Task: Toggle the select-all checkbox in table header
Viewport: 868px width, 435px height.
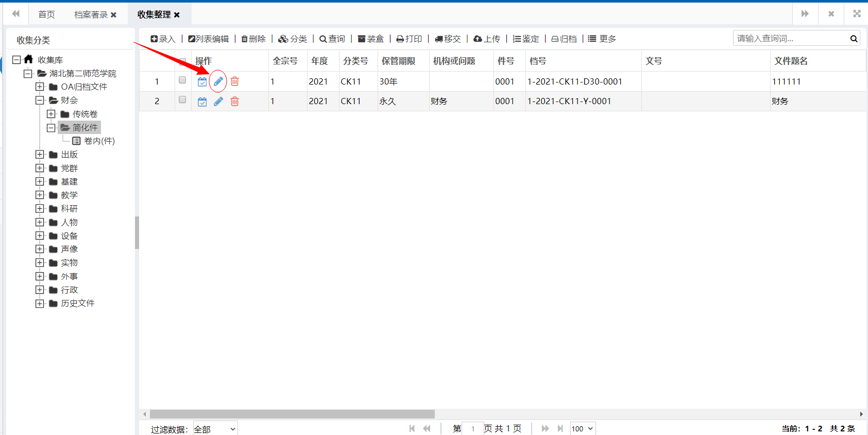Action: [182, 61]
